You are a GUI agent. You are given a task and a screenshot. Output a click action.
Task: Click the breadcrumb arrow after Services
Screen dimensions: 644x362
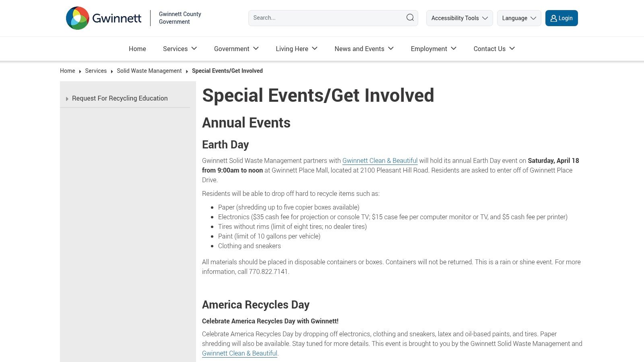[111, 71]
